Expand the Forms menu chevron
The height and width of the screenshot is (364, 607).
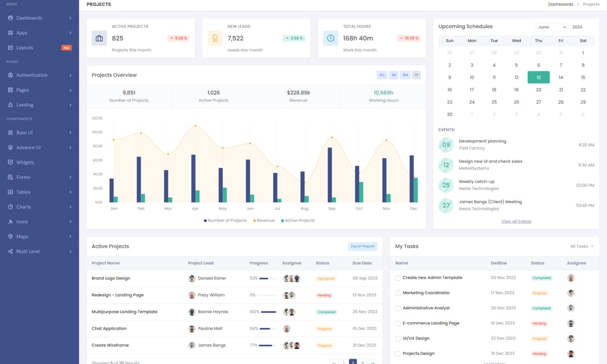pyautogui.click(x=71, y=177)
